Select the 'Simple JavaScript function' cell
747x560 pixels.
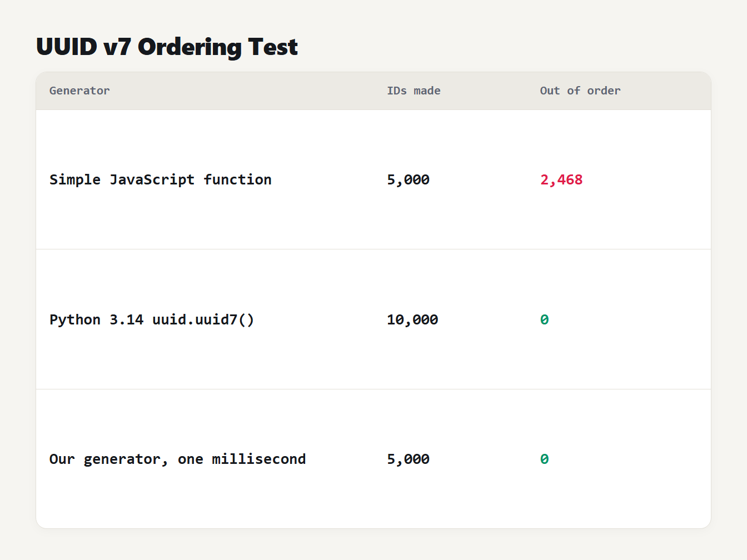pyautogui.click(x=161, y=179)
